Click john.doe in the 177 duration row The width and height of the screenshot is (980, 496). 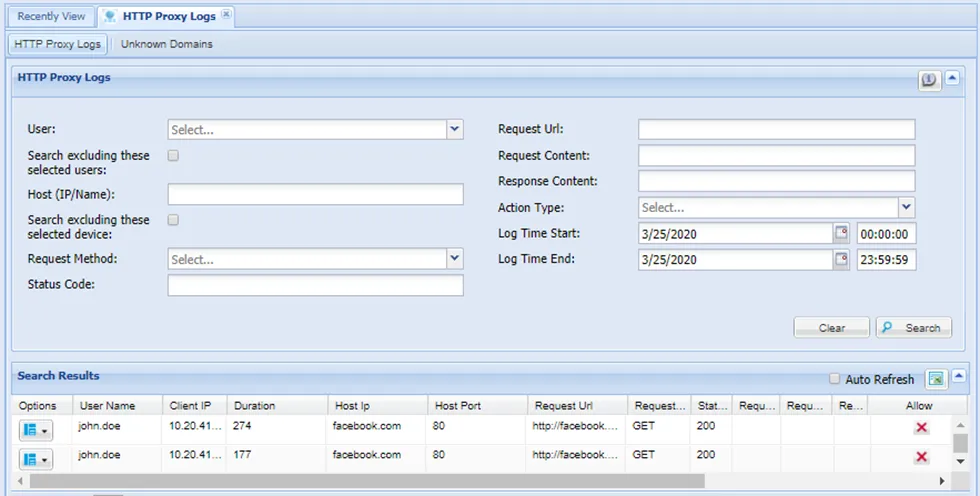(x=99, y=455)
